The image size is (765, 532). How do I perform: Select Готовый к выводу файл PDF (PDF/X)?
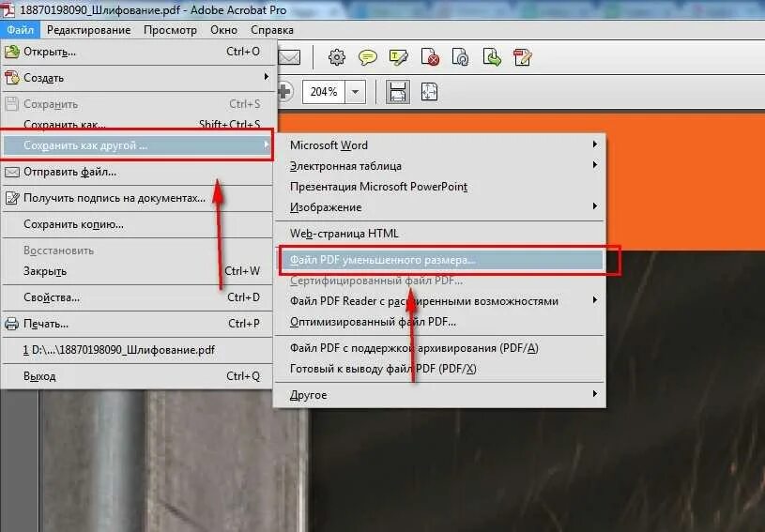[x=440, y=369]
